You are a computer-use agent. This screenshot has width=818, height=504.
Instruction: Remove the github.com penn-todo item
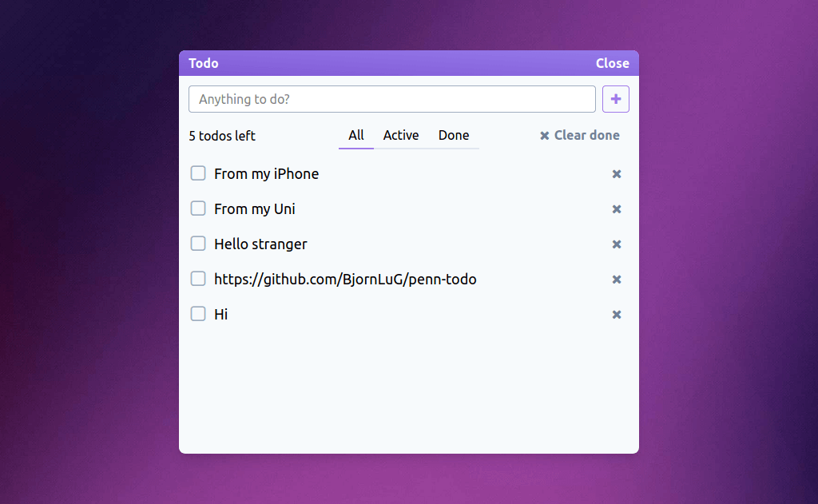[x=617, y=280]
